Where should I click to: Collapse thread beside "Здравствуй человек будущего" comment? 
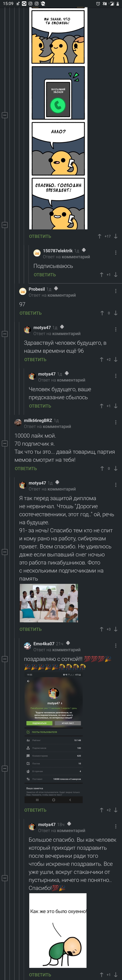[5, 334]
